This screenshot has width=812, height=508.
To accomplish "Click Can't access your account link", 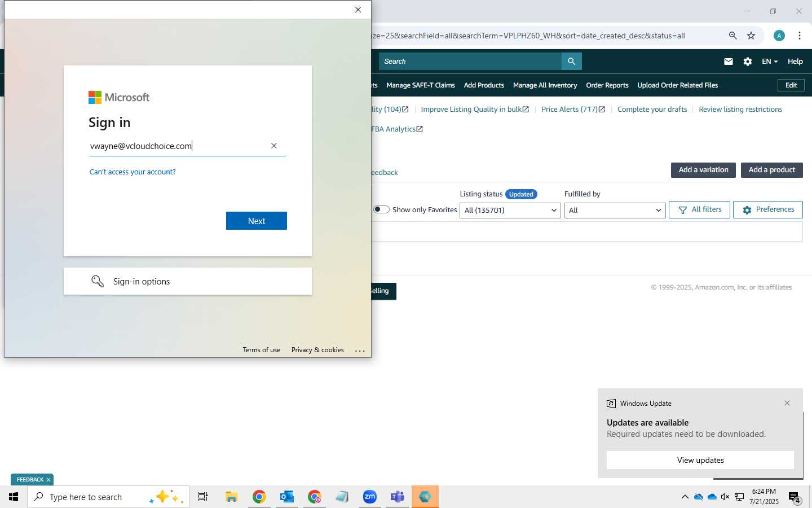I will point(133,172).
